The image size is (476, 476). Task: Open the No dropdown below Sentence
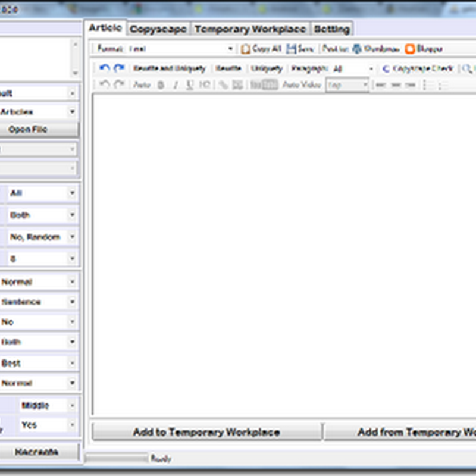(39, 322)
